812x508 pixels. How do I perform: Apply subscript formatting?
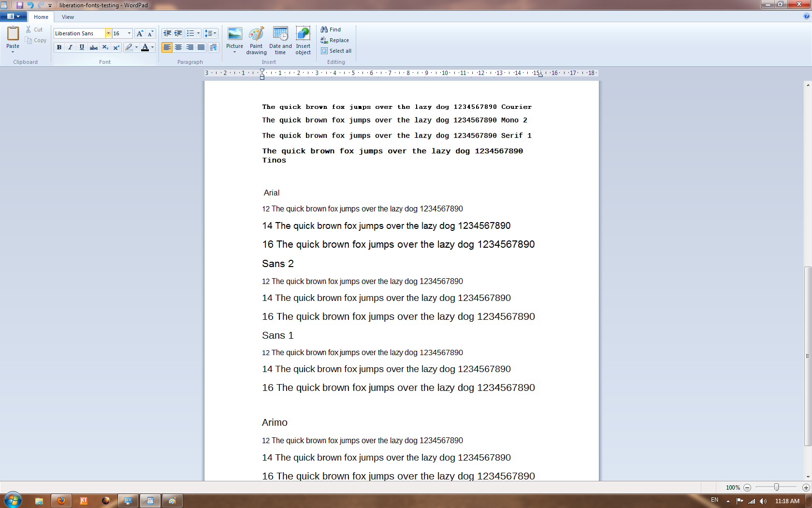pyautogui.click(x=105, y=47)
